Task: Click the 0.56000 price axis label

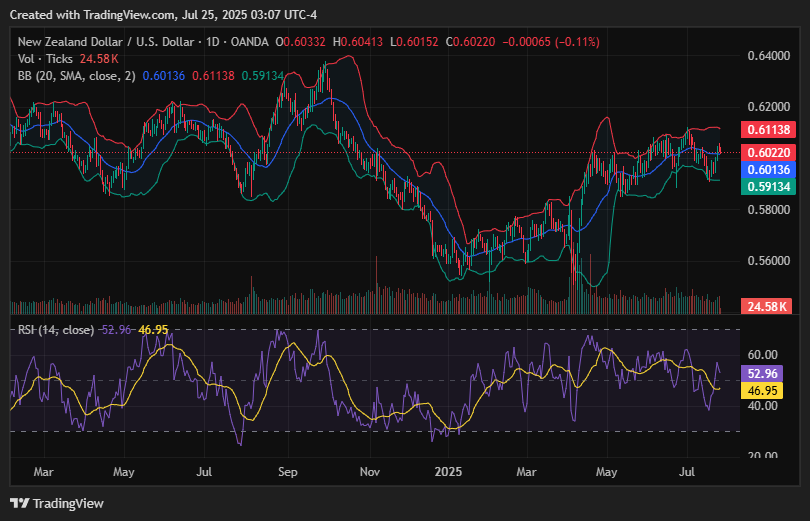Action: 769,261
